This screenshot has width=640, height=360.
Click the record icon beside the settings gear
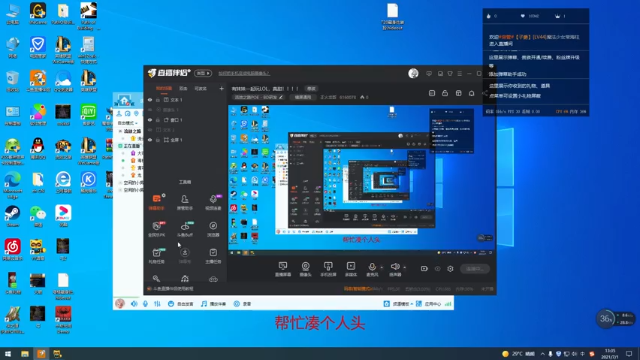pos(424,269)
